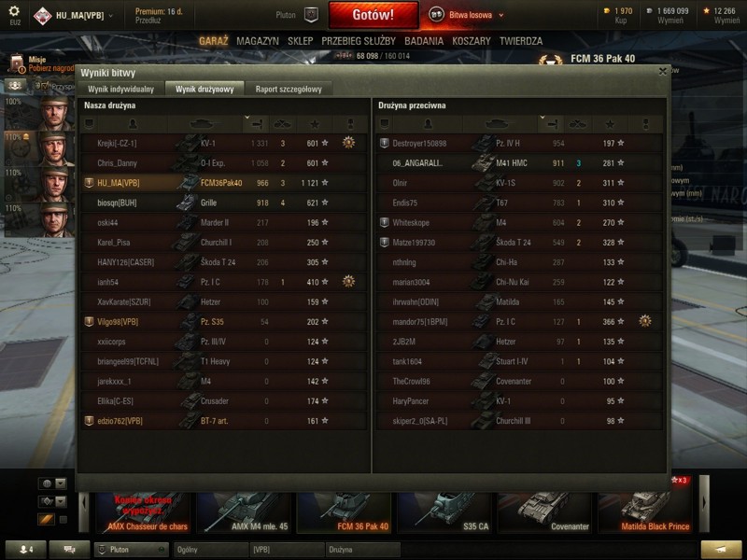Viewport: 747px width, 560px height.
Task: Click Przedłuż premium link
Action: click(148, 21)
